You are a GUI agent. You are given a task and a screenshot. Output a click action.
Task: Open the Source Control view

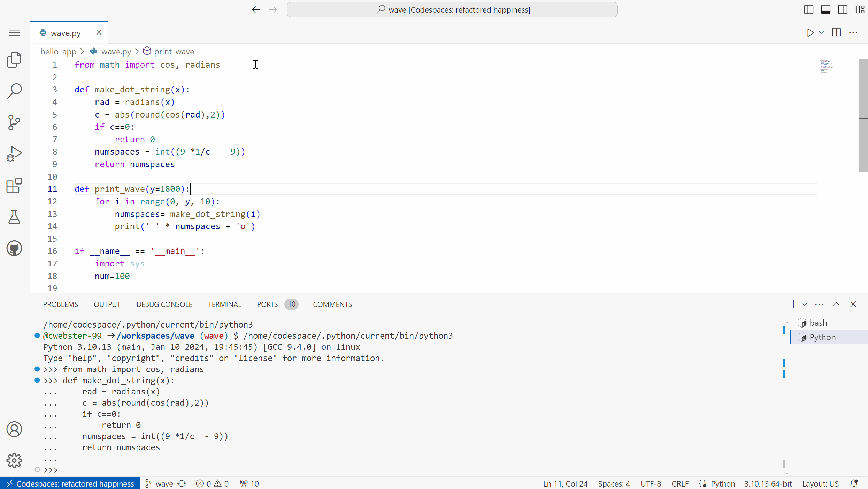pyautogui.click(x=14, y=122)
